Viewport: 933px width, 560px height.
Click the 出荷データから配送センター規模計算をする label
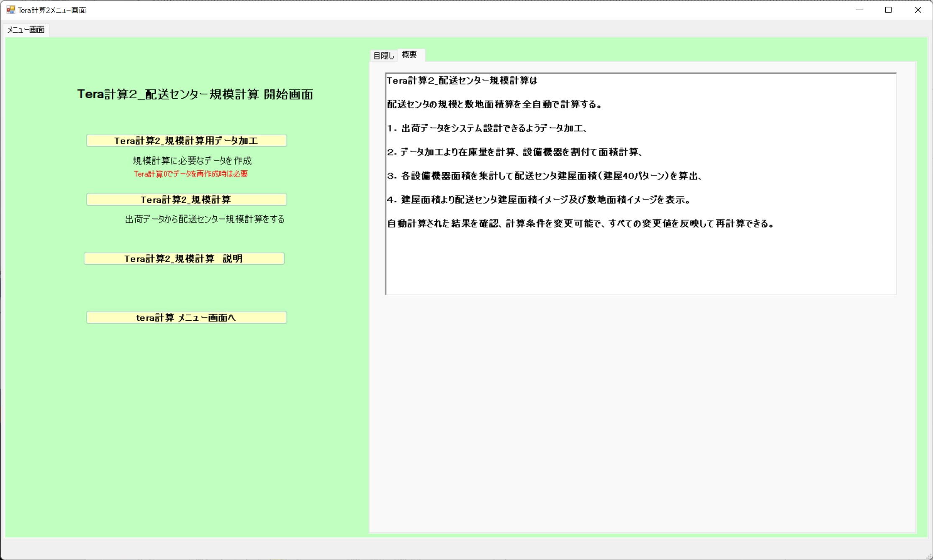(x=205, y=219)
